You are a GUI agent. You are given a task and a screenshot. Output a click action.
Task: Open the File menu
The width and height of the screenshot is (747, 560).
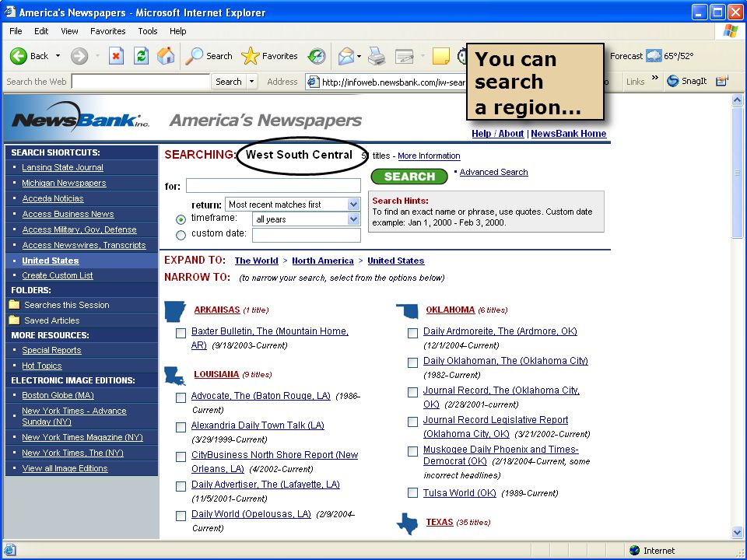click(x=16, y=31)
